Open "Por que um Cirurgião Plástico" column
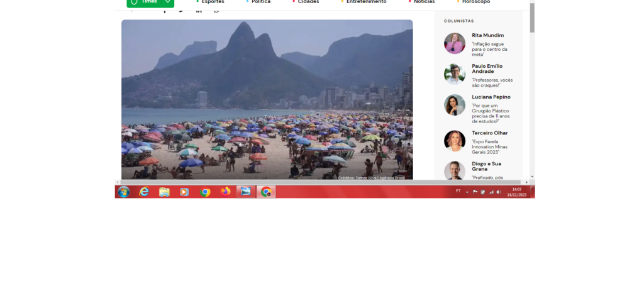 (491, 114)
